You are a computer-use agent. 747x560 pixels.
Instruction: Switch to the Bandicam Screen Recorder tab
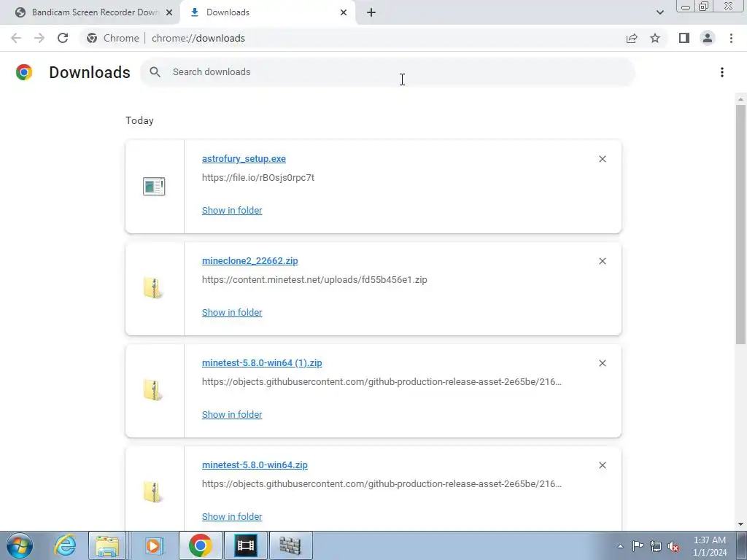coord(90,12)
